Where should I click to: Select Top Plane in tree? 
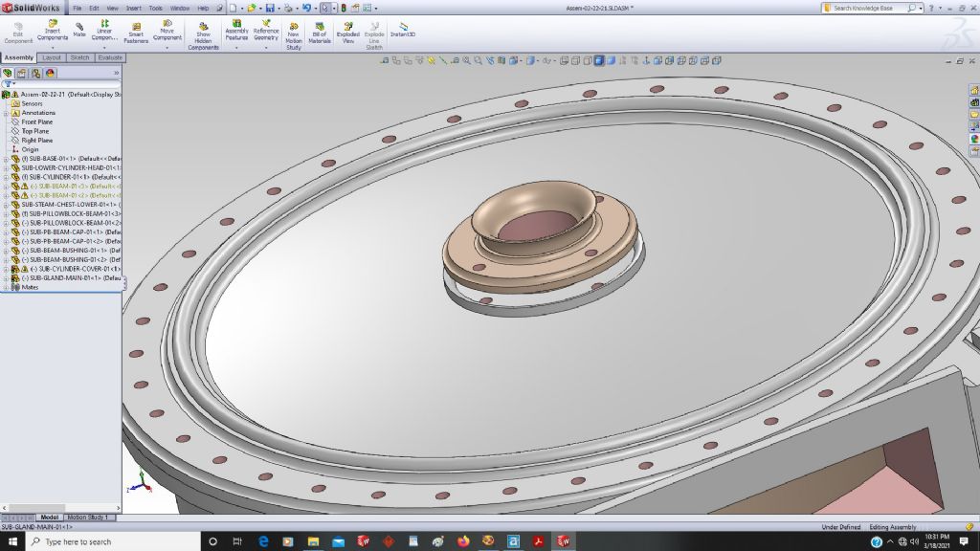(x=35, y=131)
